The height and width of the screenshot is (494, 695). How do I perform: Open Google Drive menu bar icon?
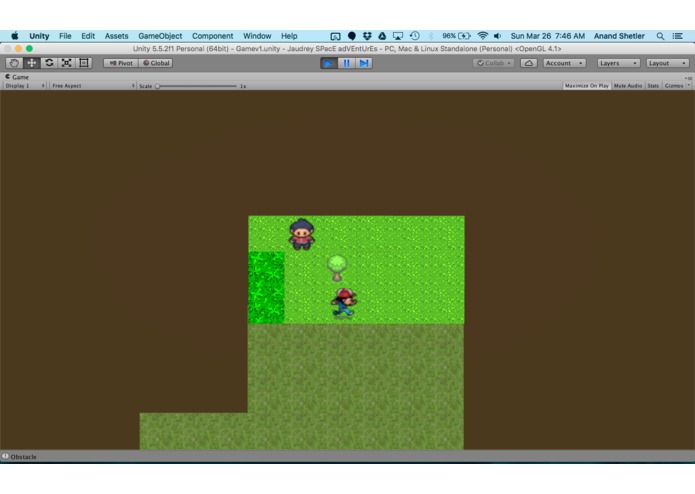click(x=382, y=36)
